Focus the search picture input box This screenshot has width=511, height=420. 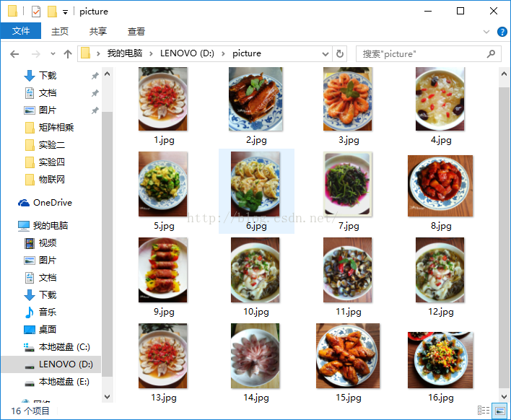[429, 53]
